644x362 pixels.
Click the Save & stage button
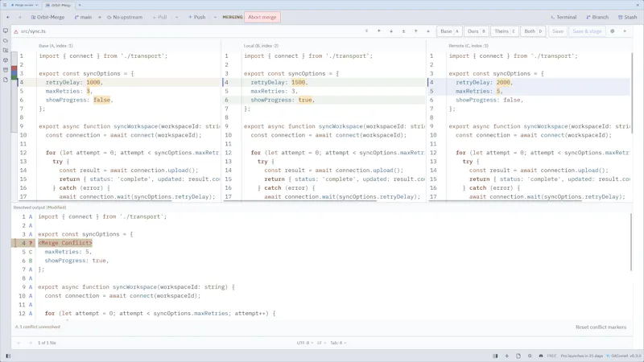(x=587, y=31)
